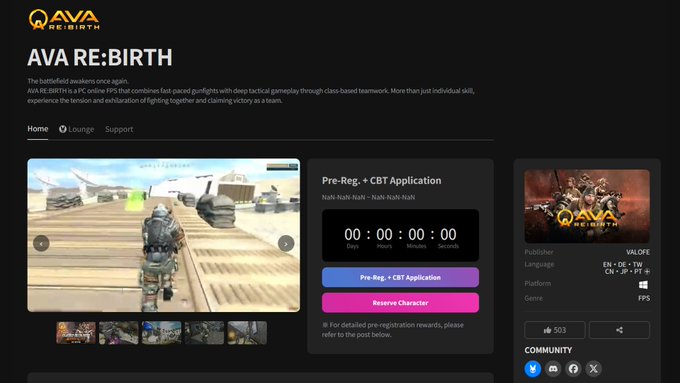
Task: Click the Pre-Reg. + CBT Application heading
Action: [381, 180]
